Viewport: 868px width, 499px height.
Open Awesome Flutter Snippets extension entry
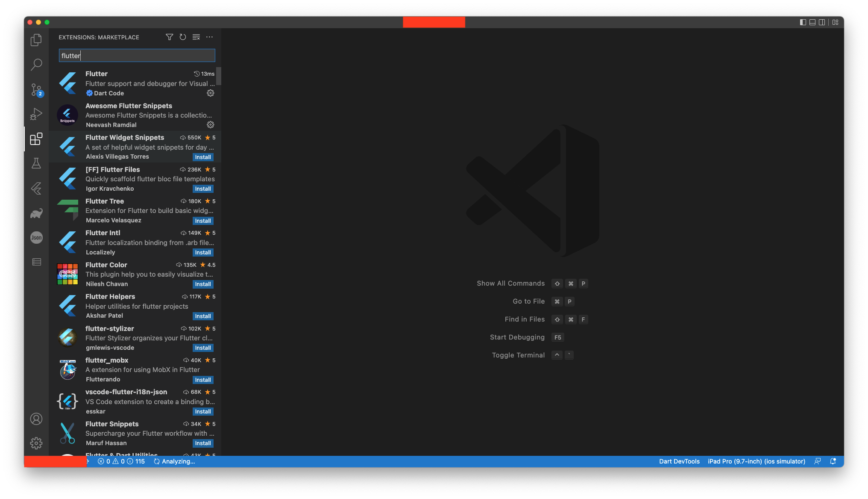click(x=135, y=115)
